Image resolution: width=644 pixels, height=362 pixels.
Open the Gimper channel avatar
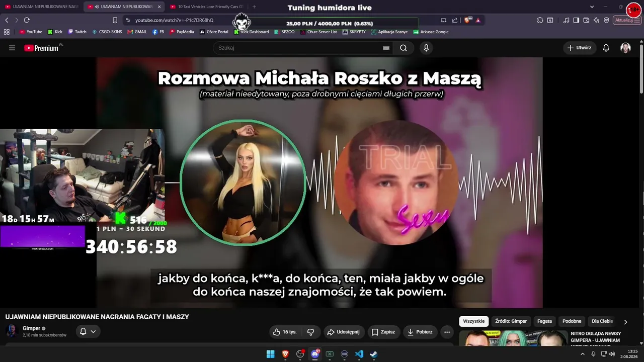coord(12,331)
